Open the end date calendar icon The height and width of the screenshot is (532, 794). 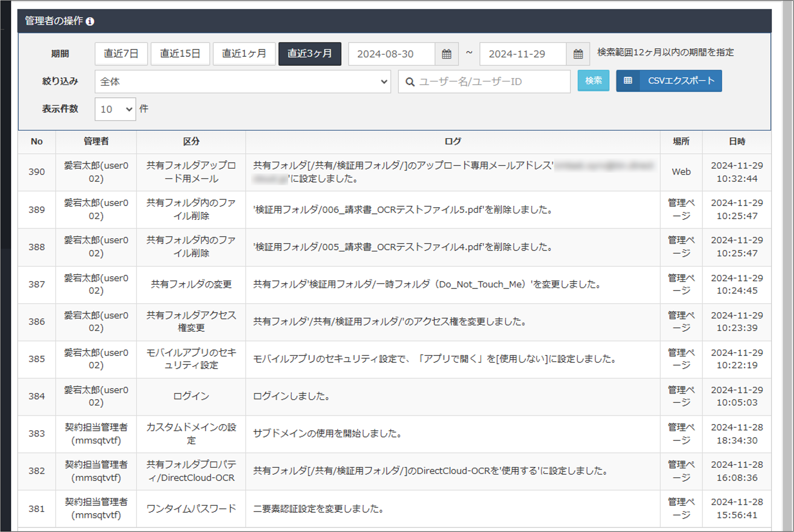tap(578, 54)
